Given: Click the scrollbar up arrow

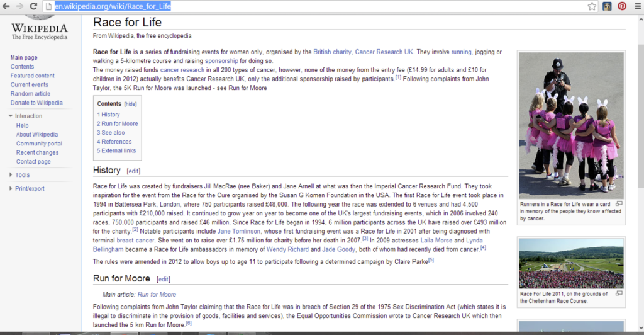Looking at the screenshot, I should pyautogui.click(x=640, y=19).
